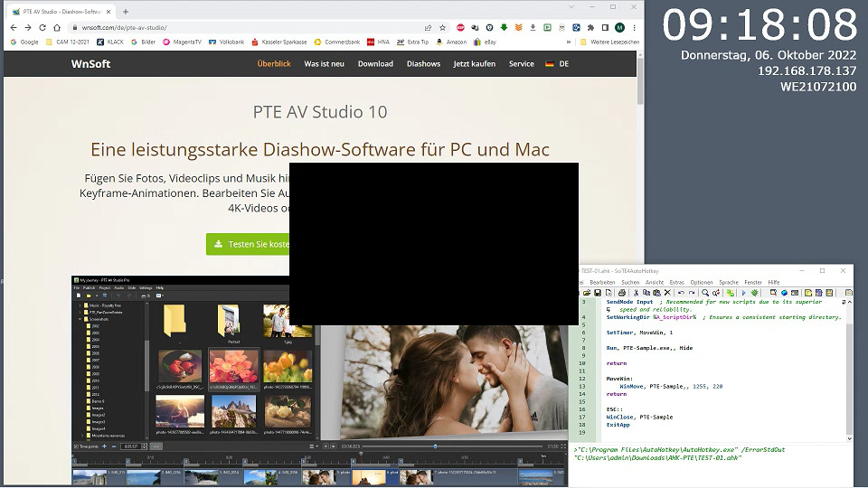Open Volksbank bookmark
Viewport: 868px width, 488px height.
click(226, 42)
